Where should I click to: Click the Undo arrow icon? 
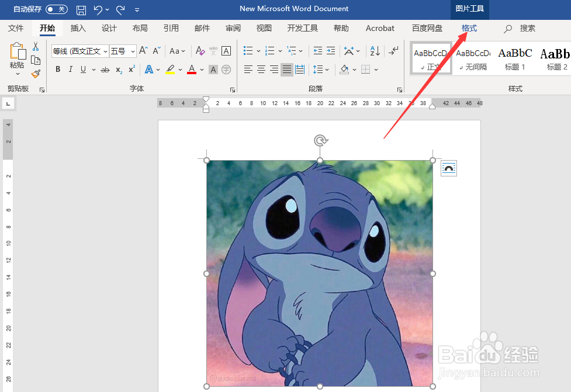coord(98,10)
